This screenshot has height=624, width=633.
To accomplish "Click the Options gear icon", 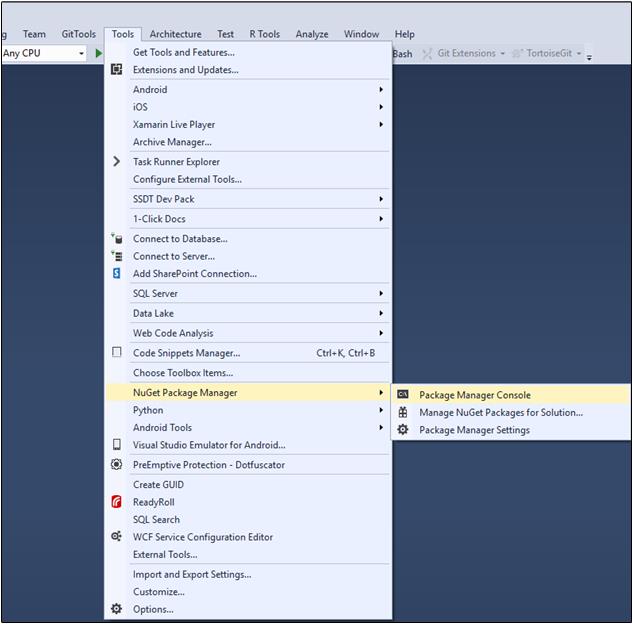I will click(116, 608).
